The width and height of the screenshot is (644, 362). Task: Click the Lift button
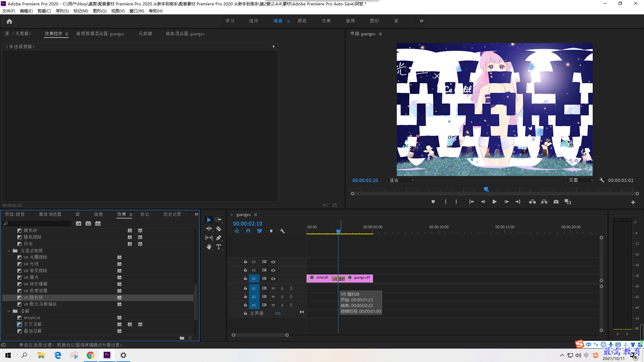(x=532, y=202)
